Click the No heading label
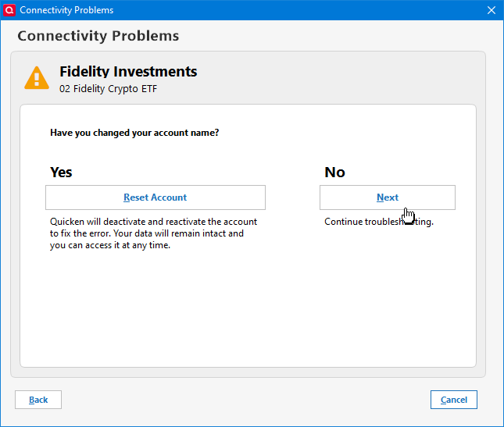Image resolution: width=504 pixels, height=427 pixels. 334,173
